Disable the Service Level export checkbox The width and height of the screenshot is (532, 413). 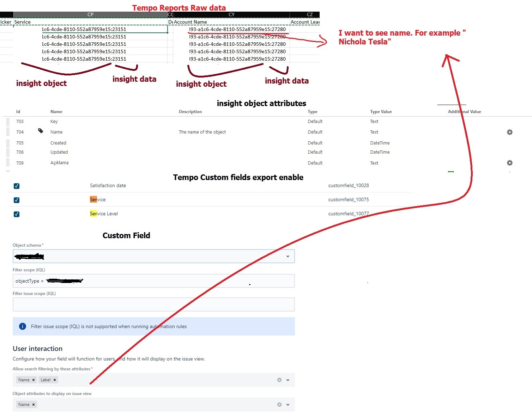click(x=17, y=214)
